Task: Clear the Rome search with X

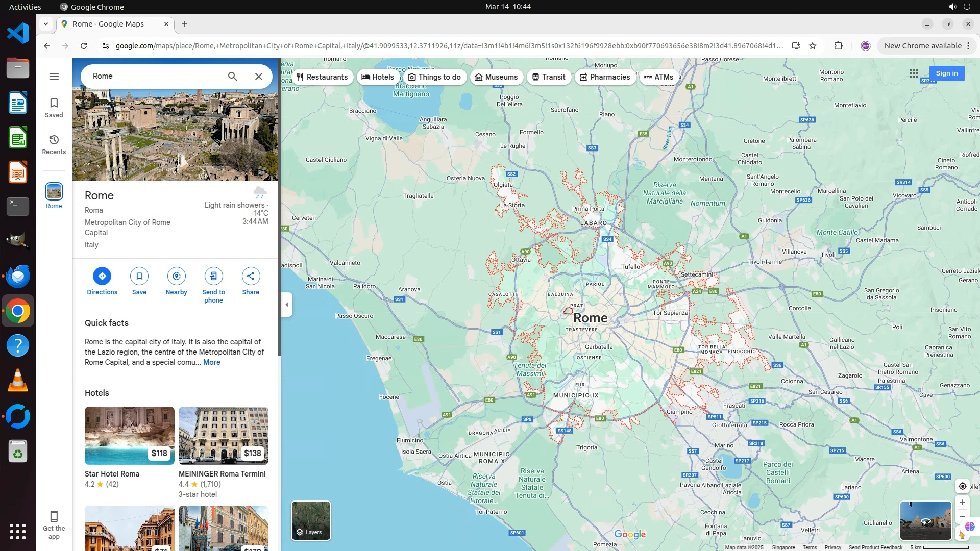Action: [259, 77]
